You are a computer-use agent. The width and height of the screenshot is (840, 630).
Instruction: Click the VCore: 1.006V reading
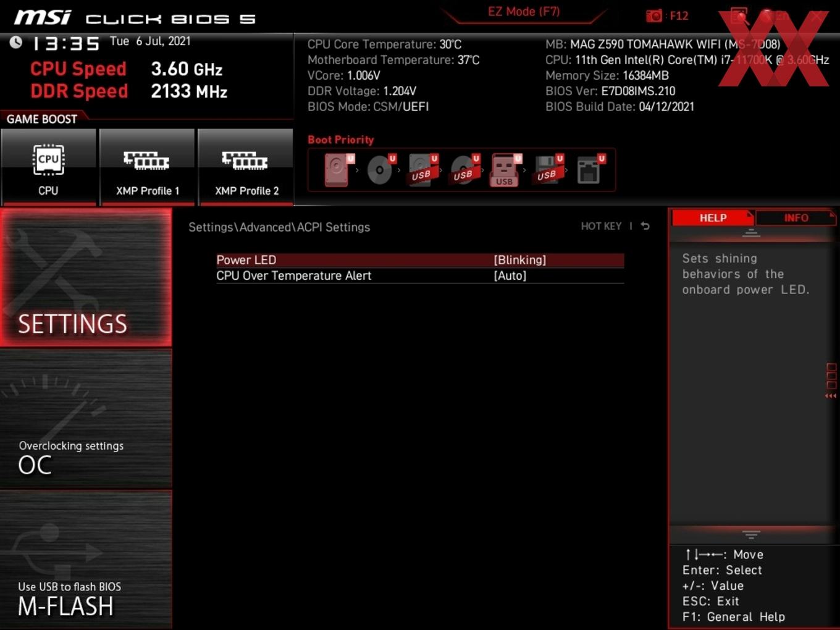344,75
